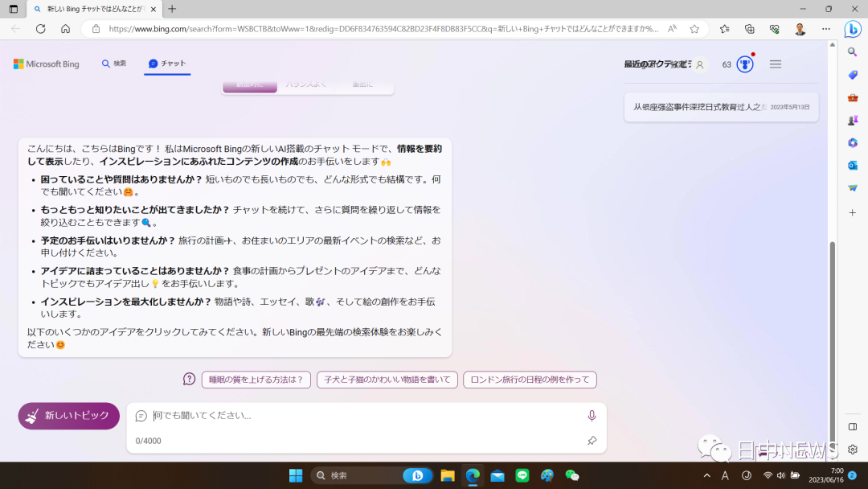
Task: Open Edge sidebar Shopping tag icon
Action: click(853, 75)
